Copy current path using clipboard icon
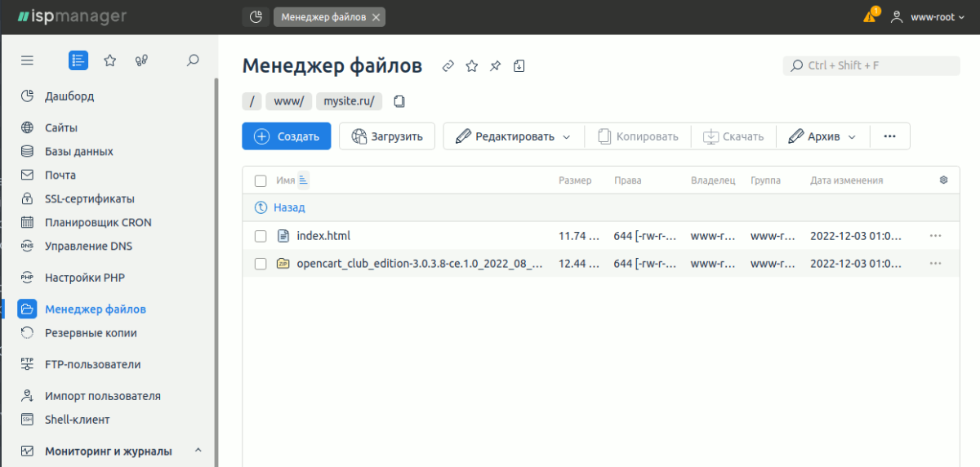Screen dimensions: 980x467 pos(399,101)
